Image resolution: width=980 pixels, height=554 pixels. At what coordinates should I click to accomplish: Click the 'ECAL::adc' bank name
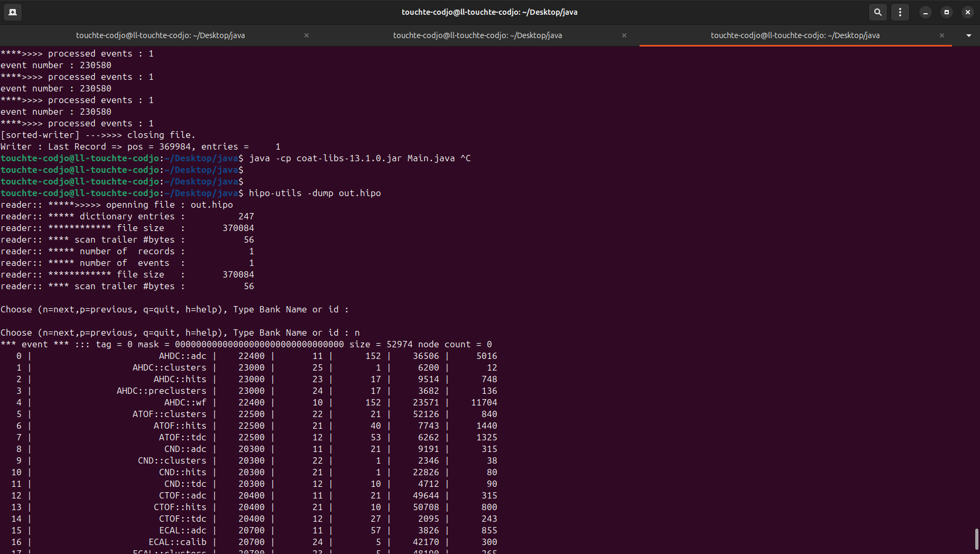pyautogui.click(x=183, y=530)
